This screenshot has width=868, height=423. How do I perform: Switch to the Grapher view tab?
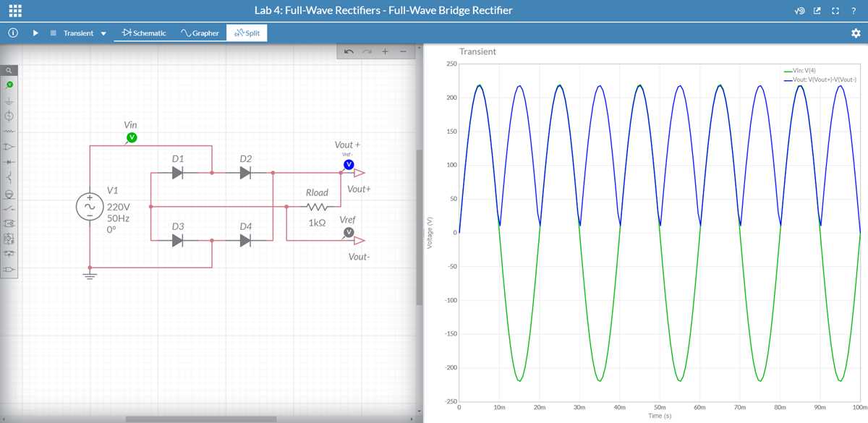(x=200, y=33)
